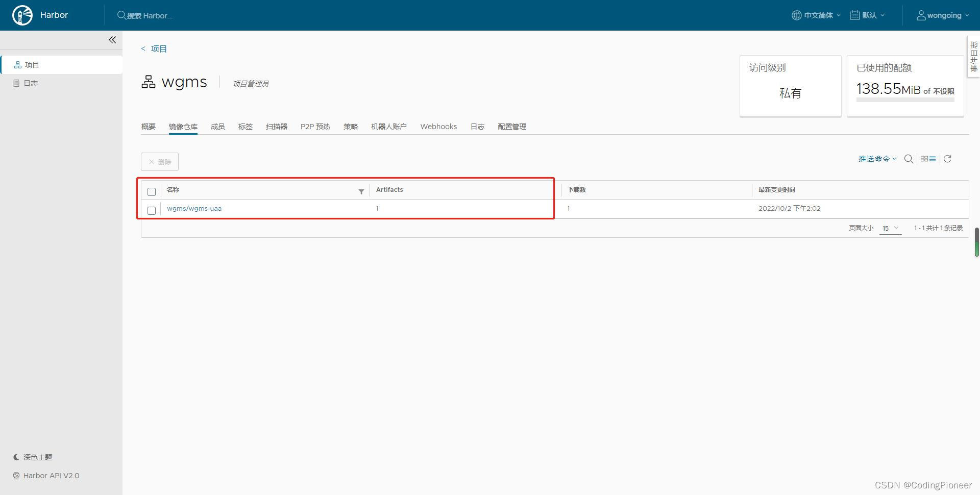Open the 默认 date format dropdown
980x495 pixels.
coord(867,15)
